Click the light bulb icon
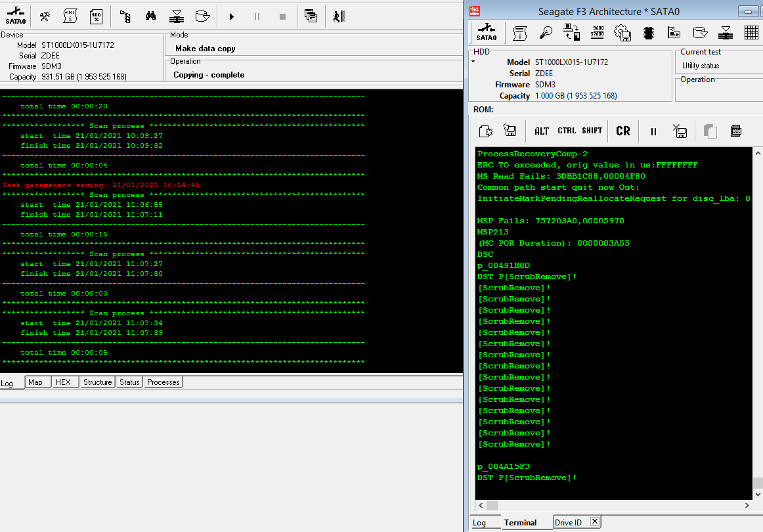 [546, 33]
